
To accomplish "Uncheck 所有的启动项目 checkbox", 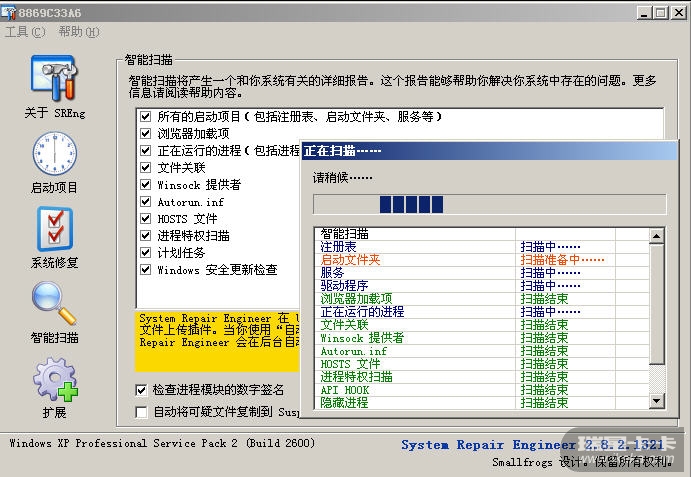I will 145,116.
